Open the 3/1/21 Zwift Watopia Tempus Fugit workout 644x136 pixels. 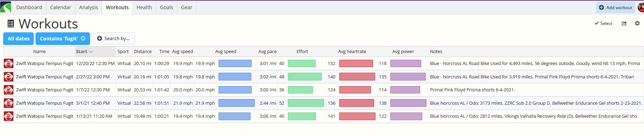pos(45,103)
